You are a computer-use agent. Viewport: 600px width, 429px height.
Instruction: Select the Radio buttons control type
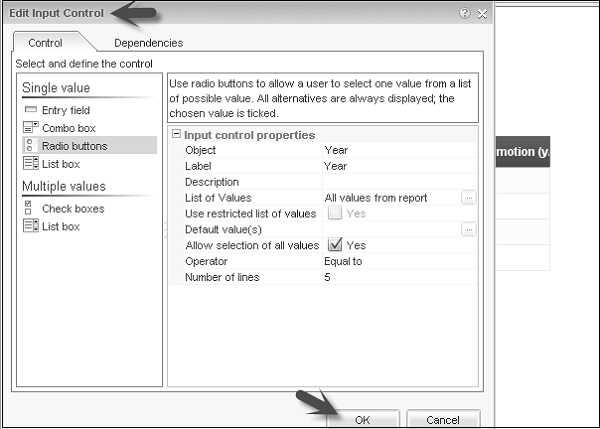coord(90,145)
